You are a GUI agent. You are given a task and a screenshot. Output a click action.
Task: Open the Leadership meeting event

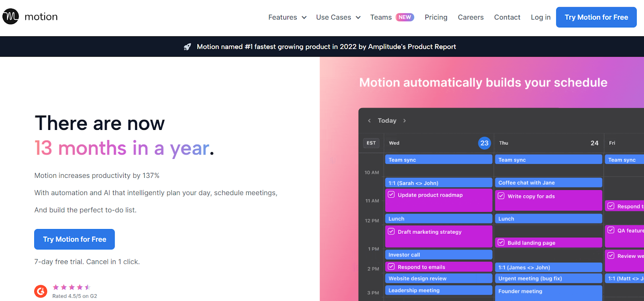pyautogui.click(x=439, y=290)
